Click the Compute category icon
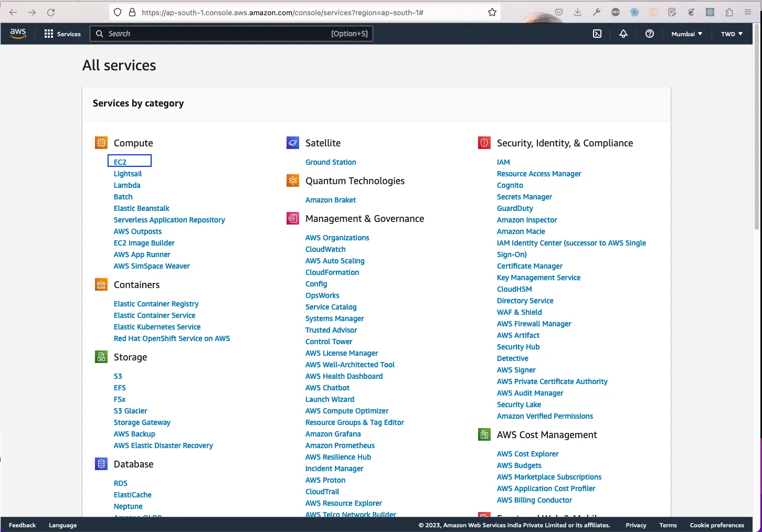 tap(101, 143)
